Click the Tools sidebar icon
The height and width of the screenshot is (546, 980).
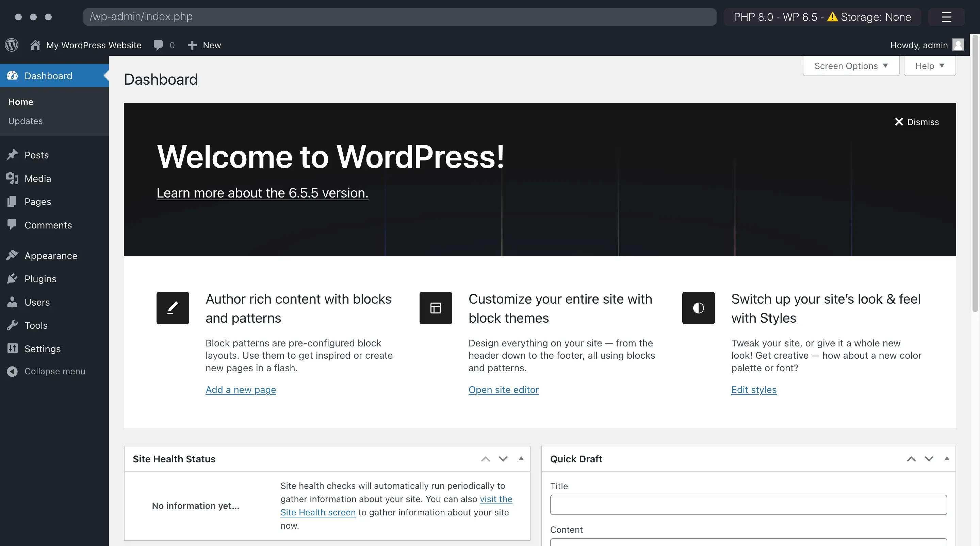click(13, 325)
